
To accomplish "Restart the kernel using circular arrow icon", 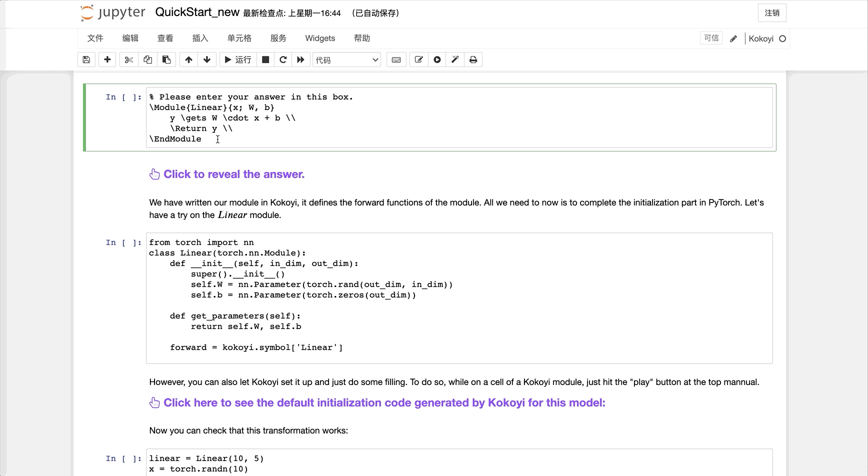I will 283,60.
